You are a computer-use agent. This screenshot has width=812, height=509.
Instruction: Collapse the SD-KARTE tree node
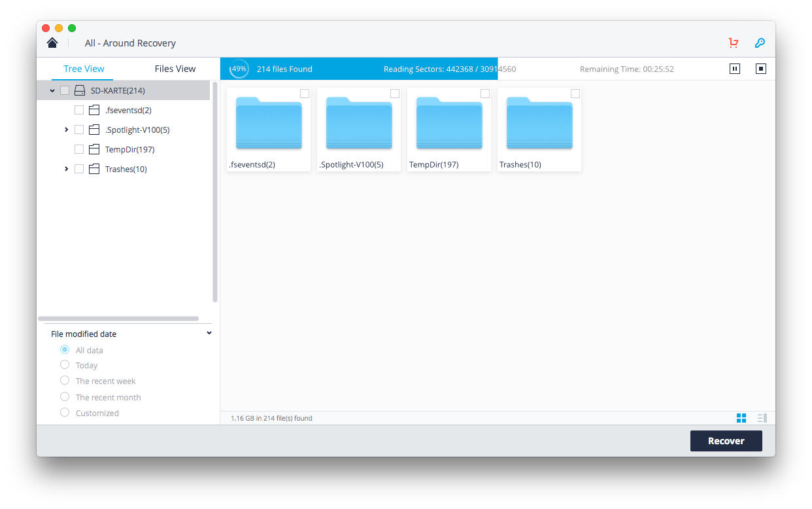(x=52, y=90)
